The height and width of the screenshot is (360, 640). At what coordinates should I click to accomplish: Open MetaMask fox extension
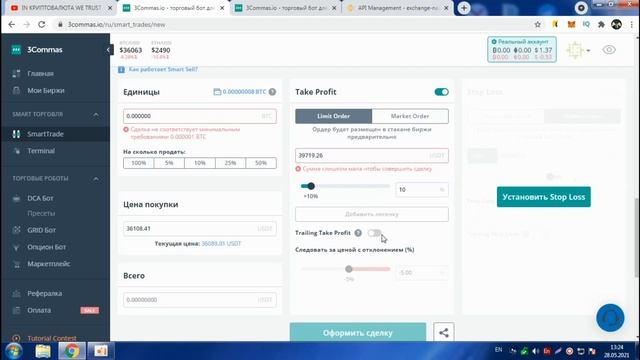(571, 24)
